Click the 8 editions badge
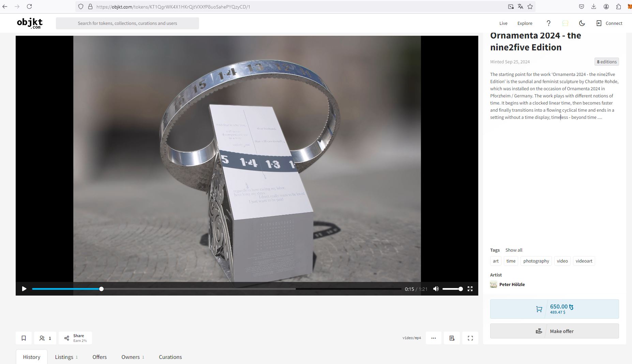Screen dimensions: 632x364 (x=606, y=62)
